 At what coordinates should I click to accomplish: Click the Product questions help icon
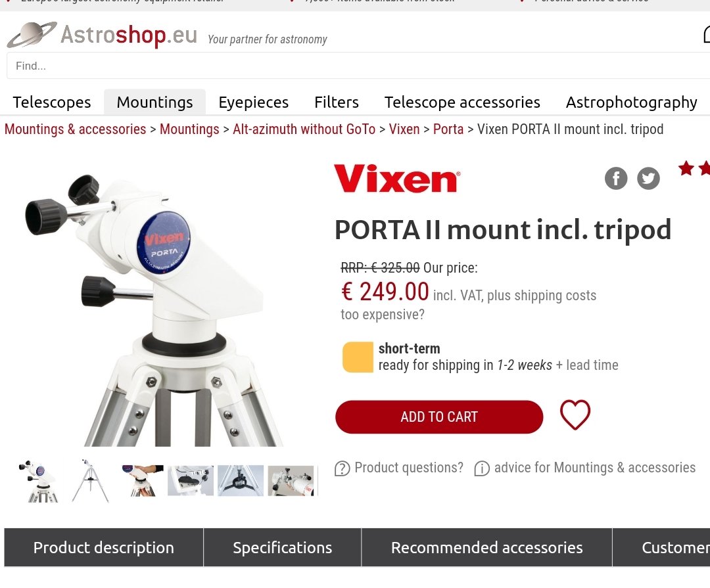point(343,468)
